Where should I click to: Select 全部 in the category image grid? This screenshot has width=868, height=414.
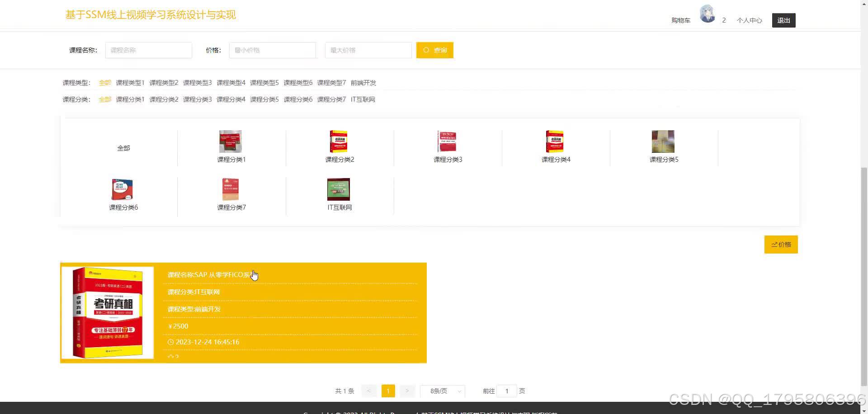click(123, 148)
